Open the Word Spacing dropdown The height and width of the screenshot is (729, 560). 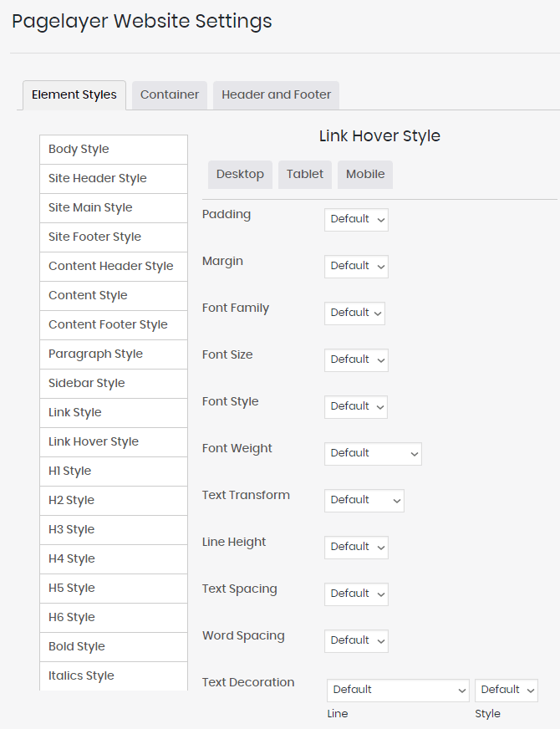pyautogui.click(x=356, y=640)
